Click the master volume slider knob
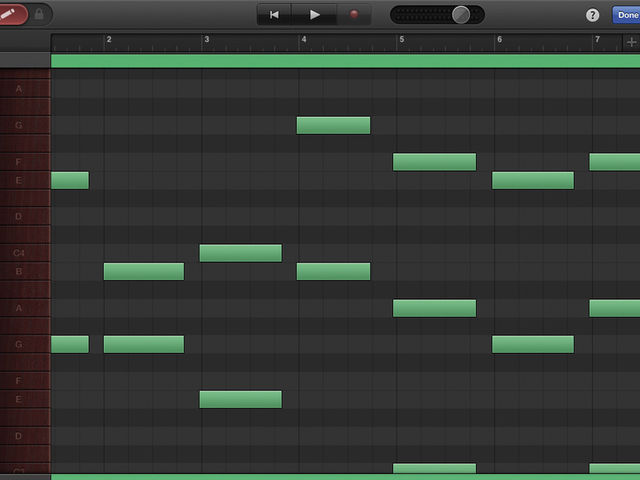640x480 pixels. [x=461, y=15]
